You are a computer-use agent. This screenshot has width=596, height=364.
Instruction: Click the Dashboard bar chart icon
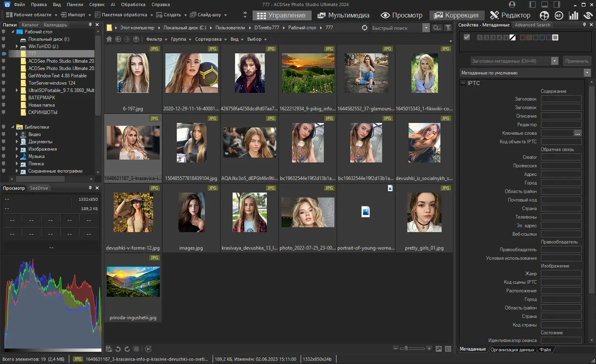pos(573,15)
